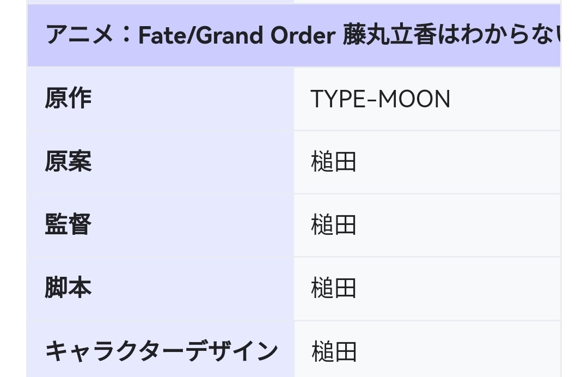Click 槌田 in the 原案 row
This screenshot has width=588, height=377.
(333, 162)
